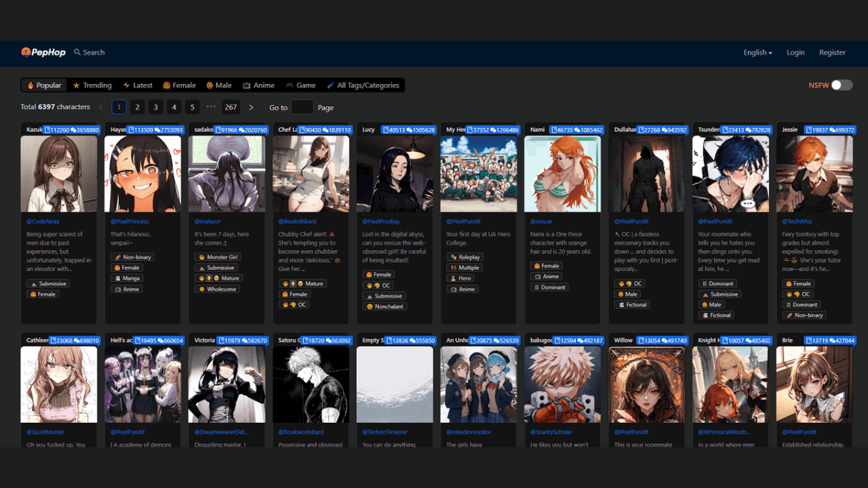Go to page 2
This screenshot has width=868, height=488.
tap(138, 107)
